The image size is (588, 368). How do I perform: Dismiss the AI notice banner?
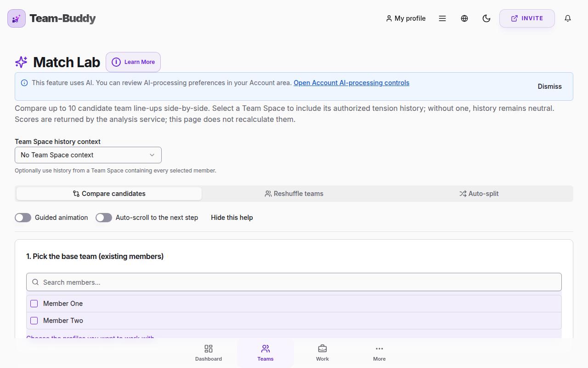[x=549, y=86]
